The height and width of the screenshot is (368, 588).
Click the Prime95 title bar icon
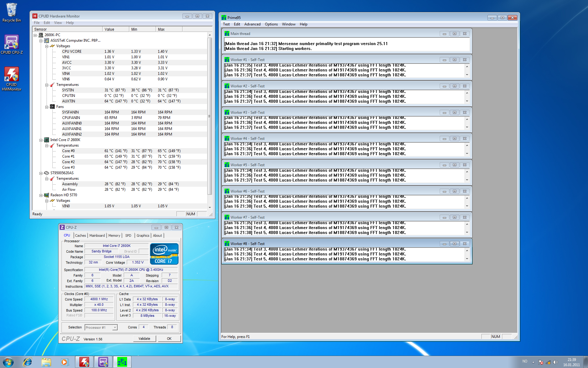tap(224, 17)
